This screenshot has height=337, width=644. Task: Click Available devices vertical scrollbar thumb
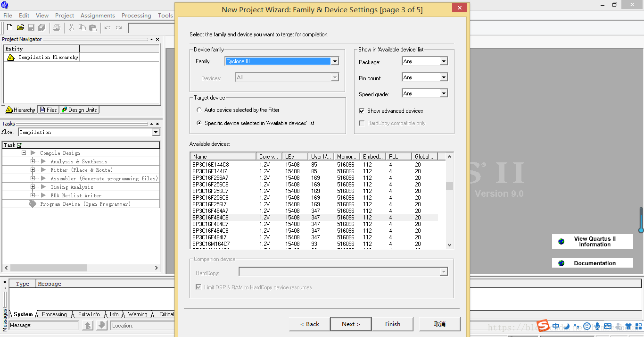(x=449, y=186)
